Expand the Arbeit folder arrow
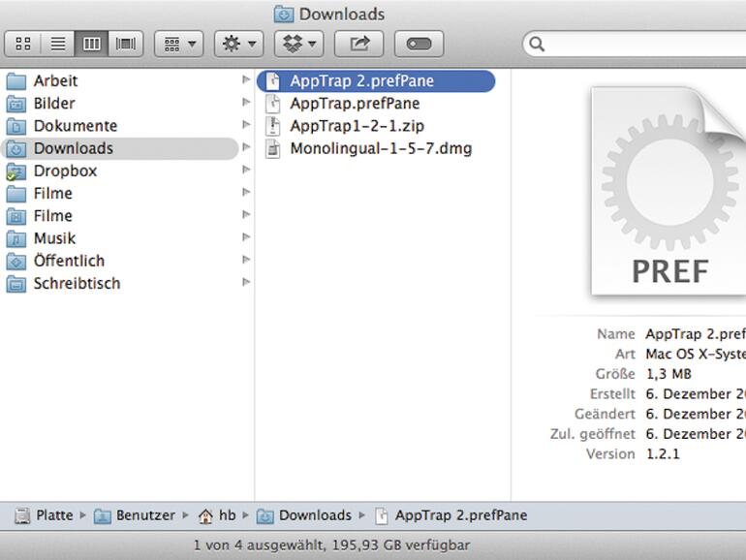746x560 pixels. coord(246,79)
